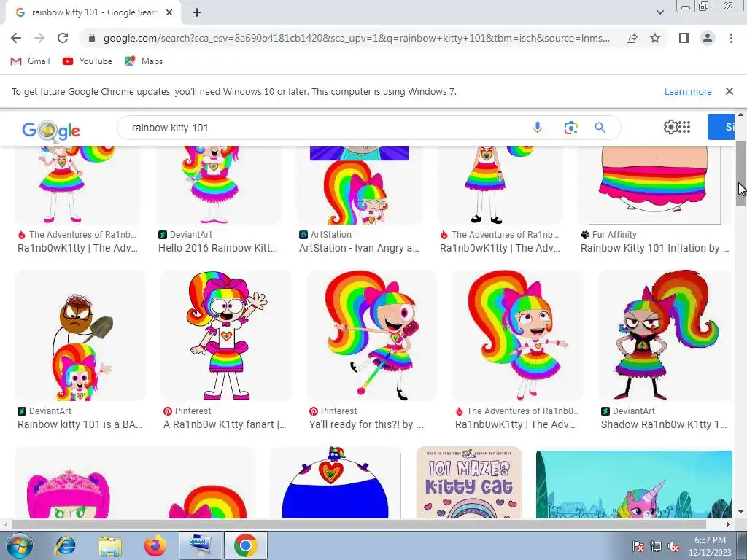Image resolution: width=747 pixels, height=560 pixels.
Task: Start voice search with microphone icon
Action: click(x=538, y=128)
